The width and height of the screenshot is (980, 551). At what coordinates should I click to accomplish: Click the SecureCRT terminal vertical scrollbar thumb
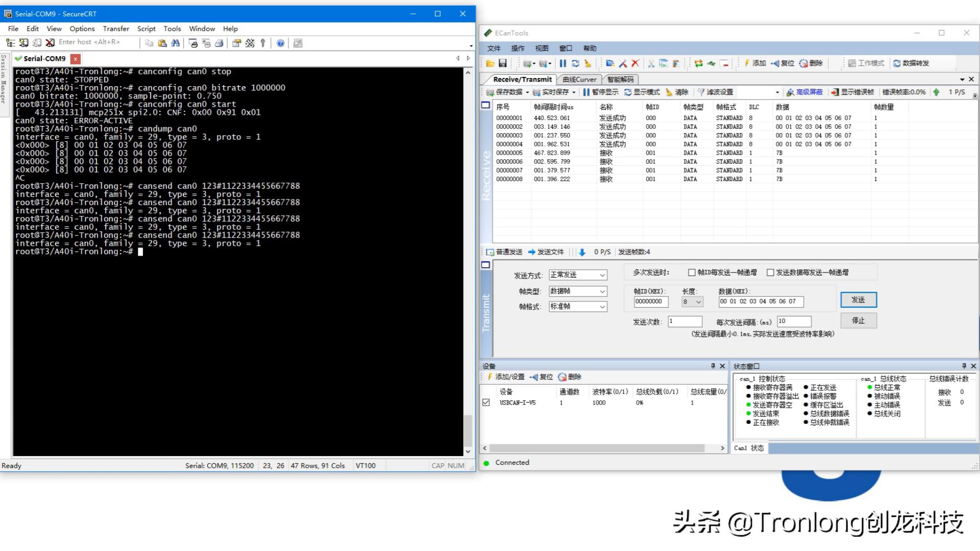click(x=468, y=431)
